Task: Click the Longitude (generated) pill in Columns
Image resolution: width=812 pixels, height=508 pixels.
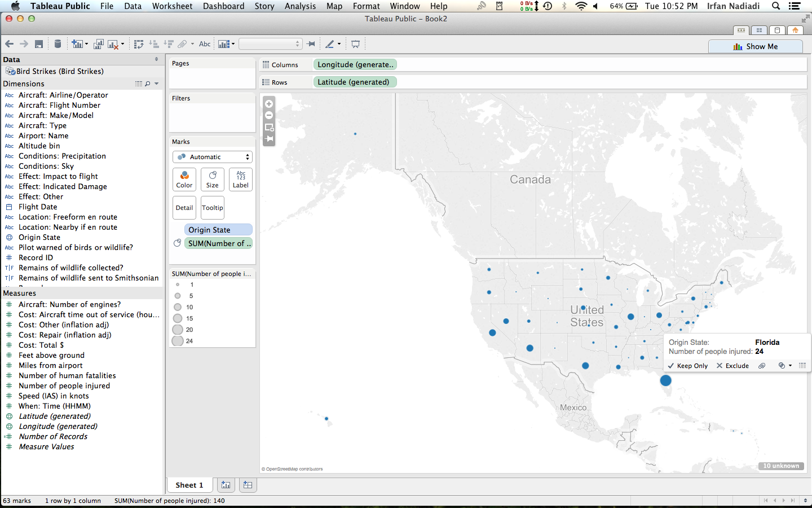Action: [355, 64]
